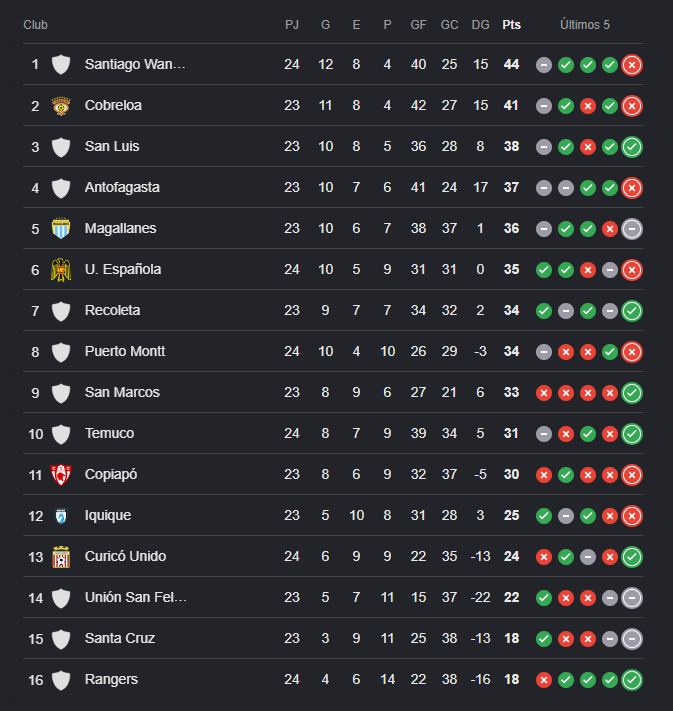Select the Puerto Montt team row
Screen dimensions: 673x711
point(333,351)
